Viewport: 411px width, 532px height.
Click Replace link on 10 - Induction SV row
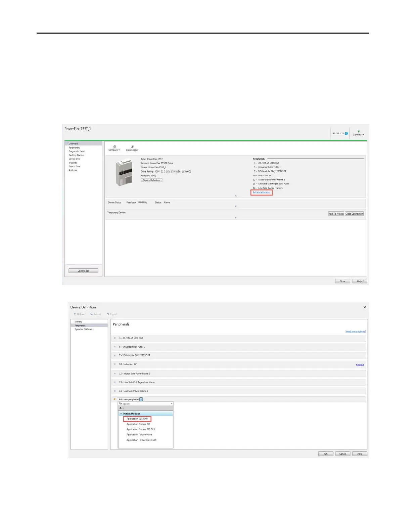point(360,365)
